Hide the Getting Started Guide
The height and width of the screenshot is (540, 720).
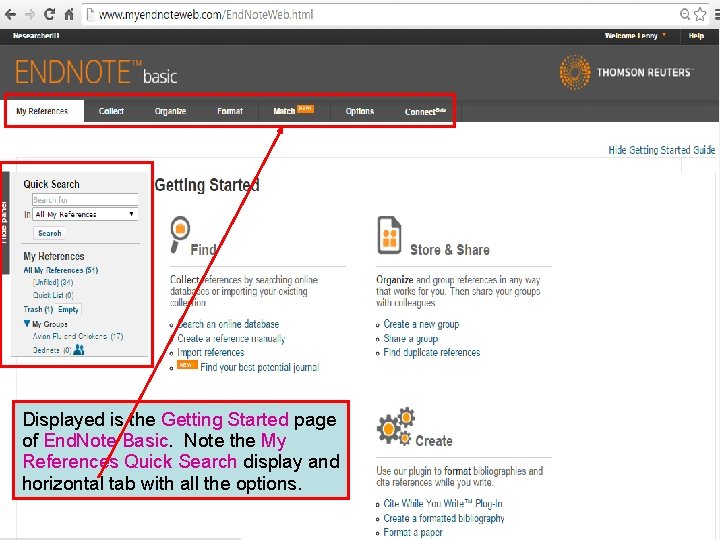[x=661, y=150]
